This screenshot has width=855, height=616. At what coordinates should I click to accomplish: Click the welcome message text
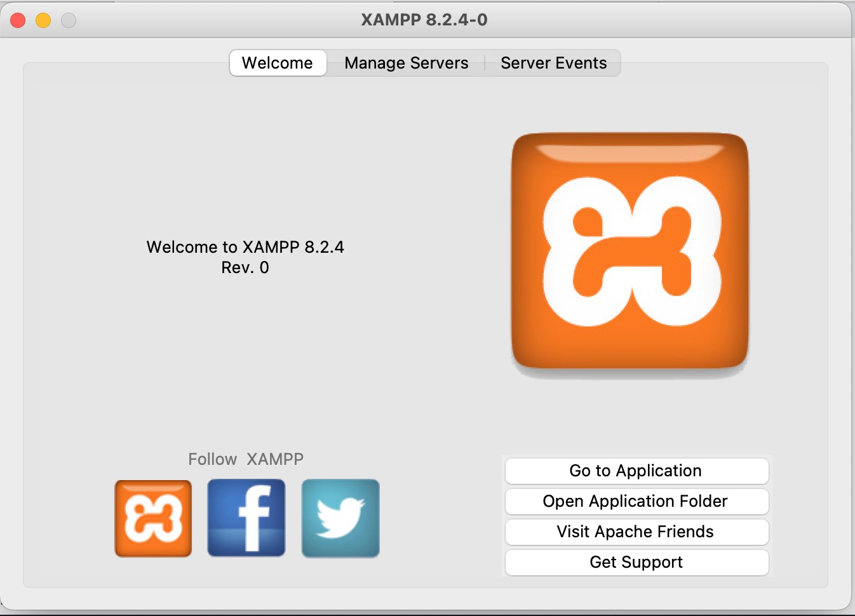[245, 247]
